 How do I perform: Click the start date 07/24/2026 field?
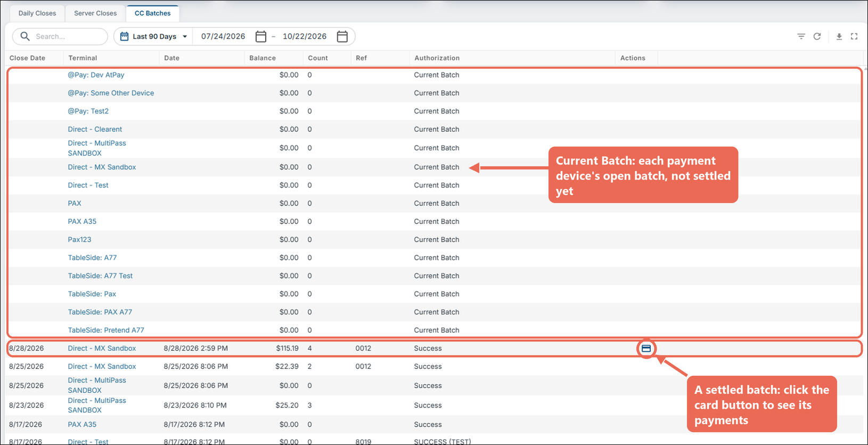pos(223,36)
